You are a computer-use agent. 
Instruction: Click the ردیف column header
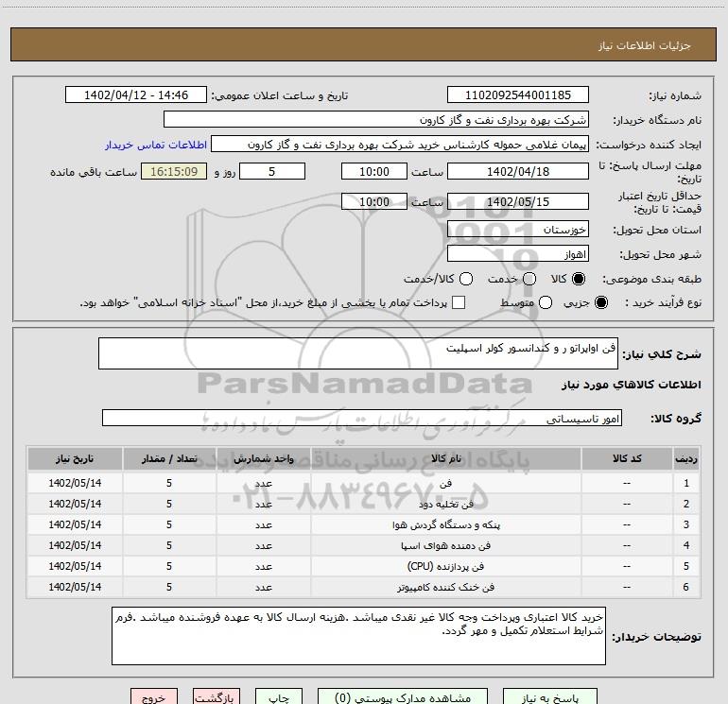tap(686, 458)
